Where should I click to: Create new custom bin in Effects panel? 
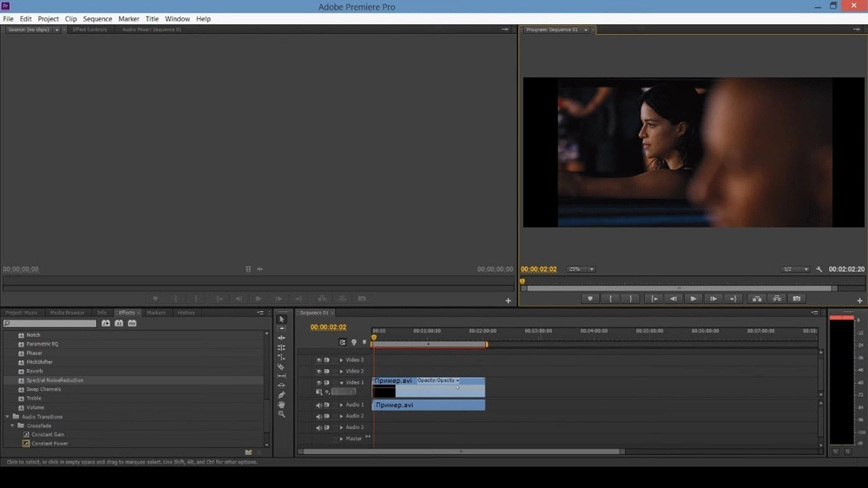248,452
